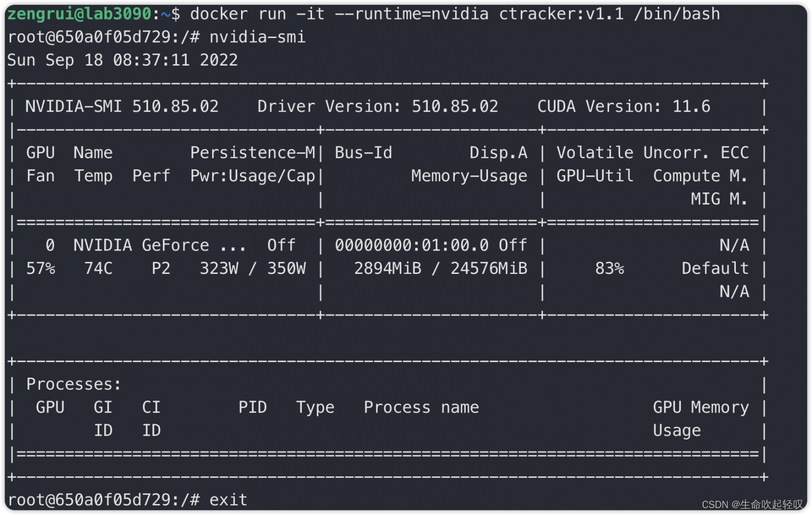The height and width of the screenshot is (515, 812).
Task: Click the bus id 00000000:01:00.0
Action: pyautogui.click(x=412, y=245)
